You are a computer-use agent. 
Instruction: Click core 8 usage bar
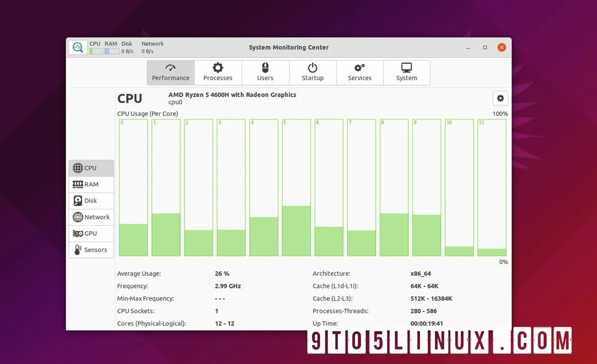click(x=394, y=187)
